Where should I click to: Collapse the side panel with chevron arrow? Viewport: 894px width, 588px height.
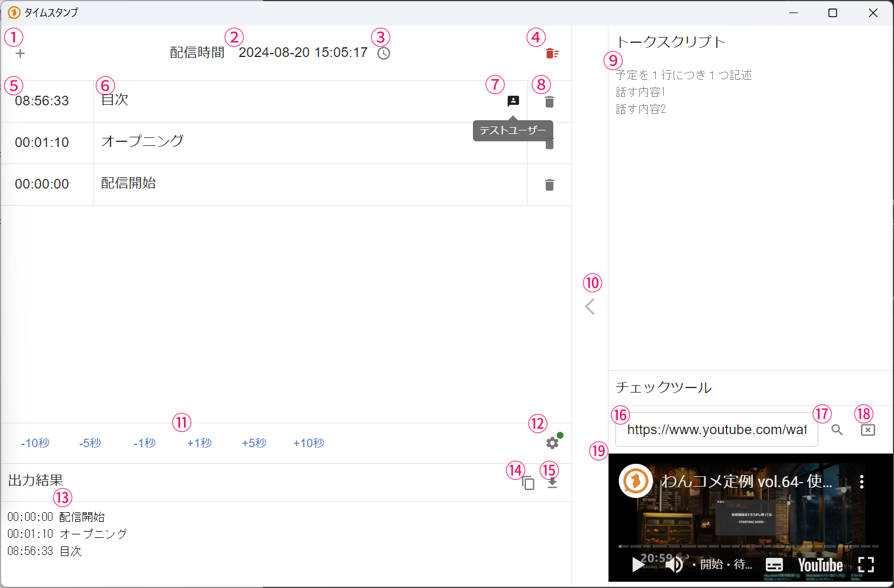tap(590, 307)
